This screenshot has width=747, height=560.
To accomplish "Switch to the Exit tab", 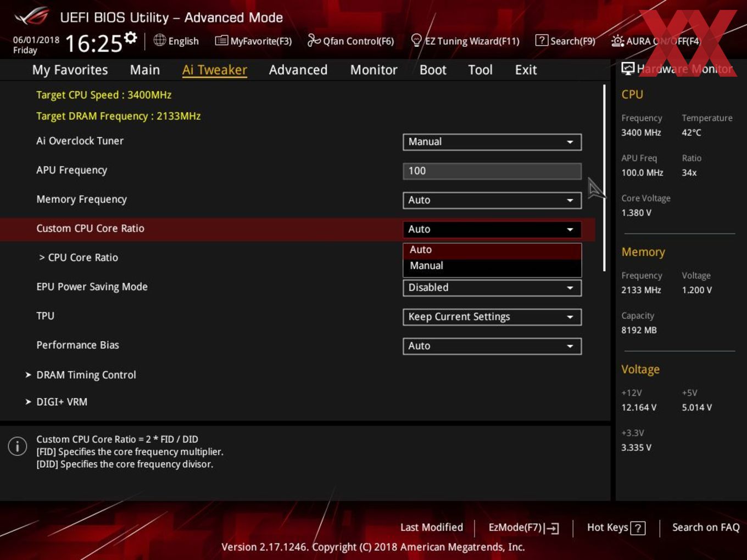I will point(526,70).
